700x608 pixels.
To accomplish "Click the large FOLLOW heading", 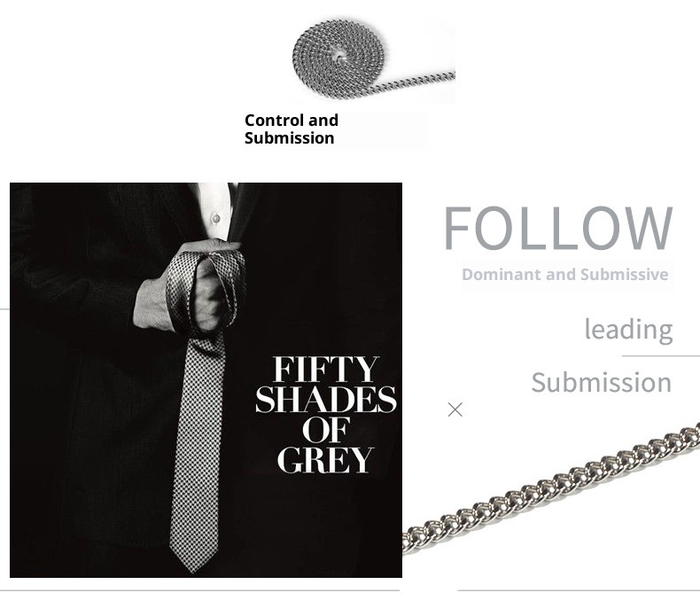I will [x=557, y=228].
